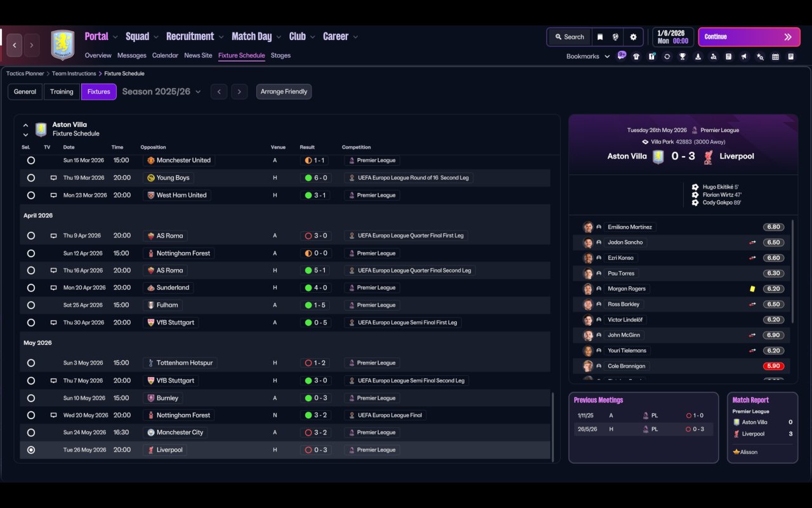The height and width of the screenshot is (508, 812).
Task: Click the TV icon on the Young Boys row
Action: click(x=53, y=178)
